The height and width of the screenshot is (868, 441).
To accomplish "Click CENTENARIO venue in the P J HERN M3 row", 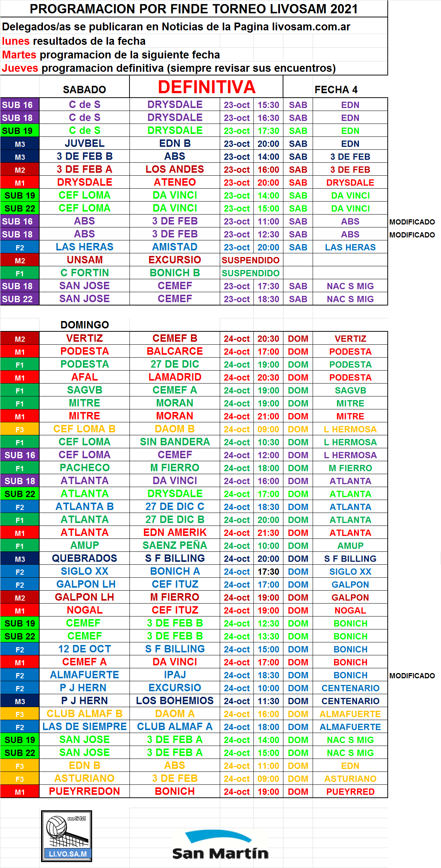I will pyautogui.click(x=350, y=701).
